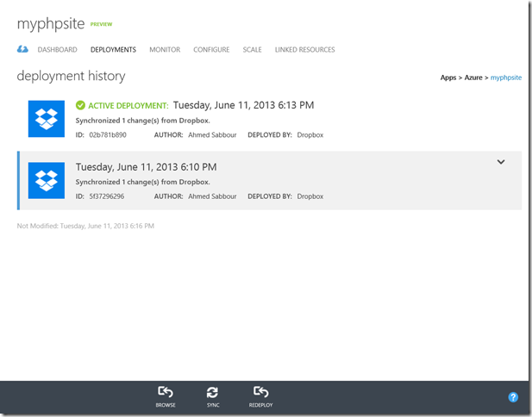Open the help question mark icon
This screenshot has height=417, width=532.
pyautogui.click(x=513, y=397)
